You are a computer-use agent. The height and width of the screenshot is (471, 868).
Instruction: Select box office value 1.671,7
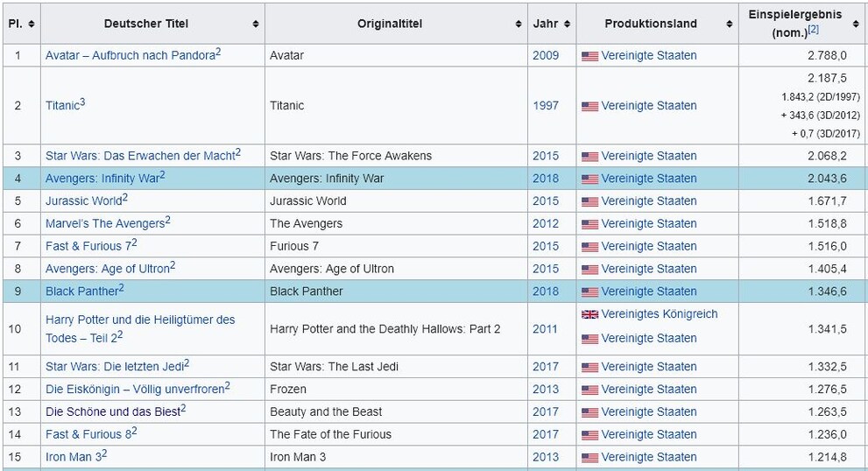827,200
